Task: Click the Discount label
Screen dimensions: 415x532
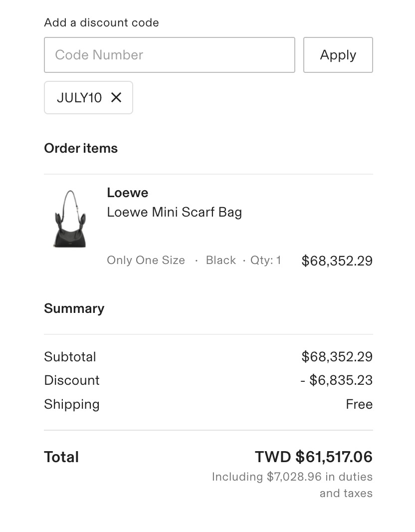Action: pyautogui.click(x=71, y=380)
